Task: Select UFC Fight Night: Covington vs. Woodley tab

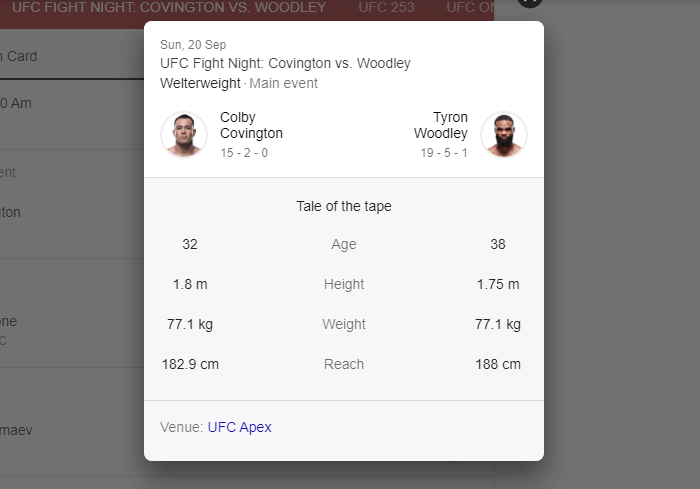Action: 169,7
